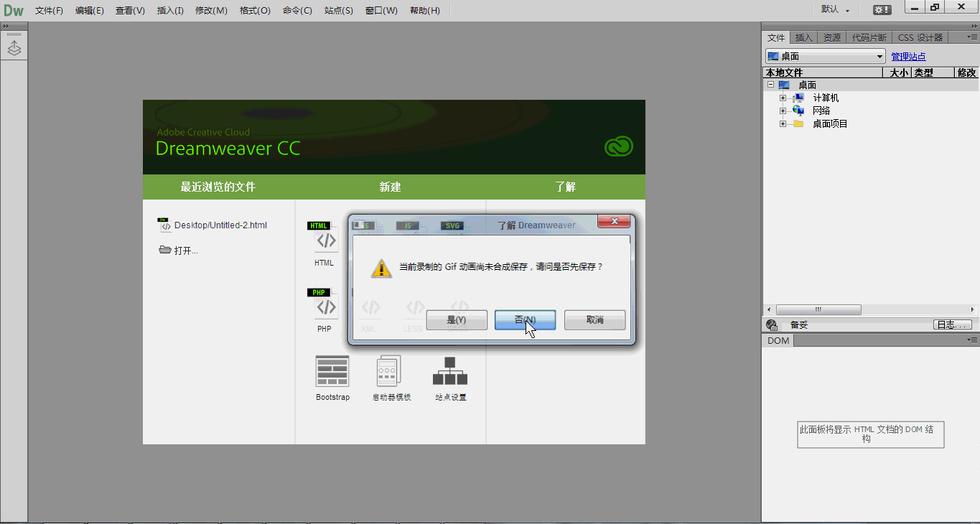Viewport: 980px width, 524px height.
Task: Click the warning triangle icon in dialog
Action: [381, 268]
